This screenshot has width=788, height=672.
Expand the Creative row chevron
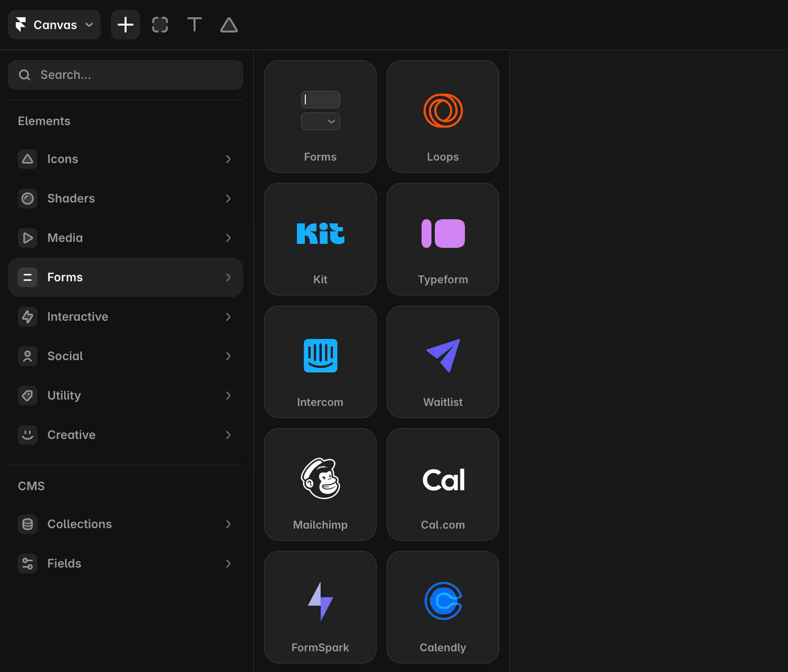(228, 435)
